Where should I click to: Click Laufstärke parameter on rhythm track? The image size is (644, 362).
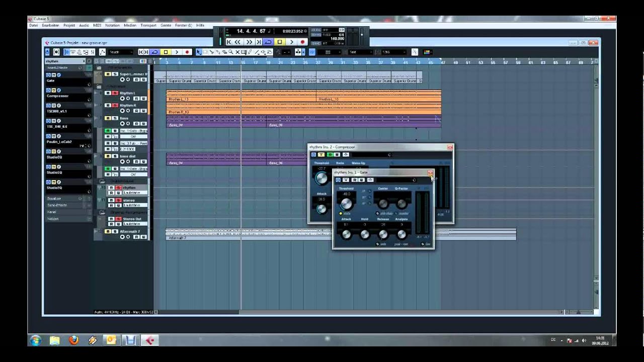pos(135,193)
